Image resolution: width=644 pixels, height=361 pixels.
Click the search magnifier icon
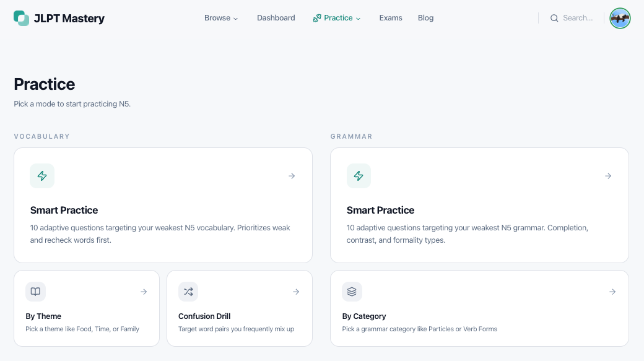(554, 18)
